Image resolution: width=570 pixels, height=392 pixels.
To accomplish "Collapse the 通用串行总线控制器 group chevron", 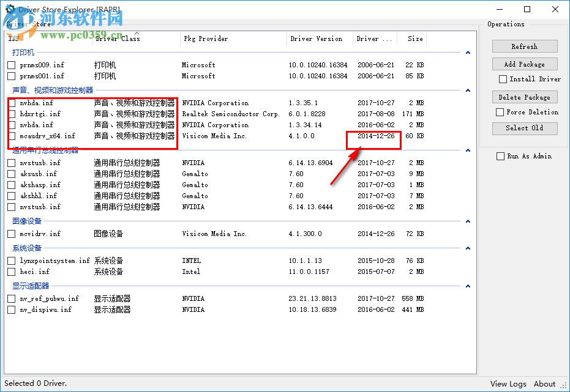I will click(468, 150).
